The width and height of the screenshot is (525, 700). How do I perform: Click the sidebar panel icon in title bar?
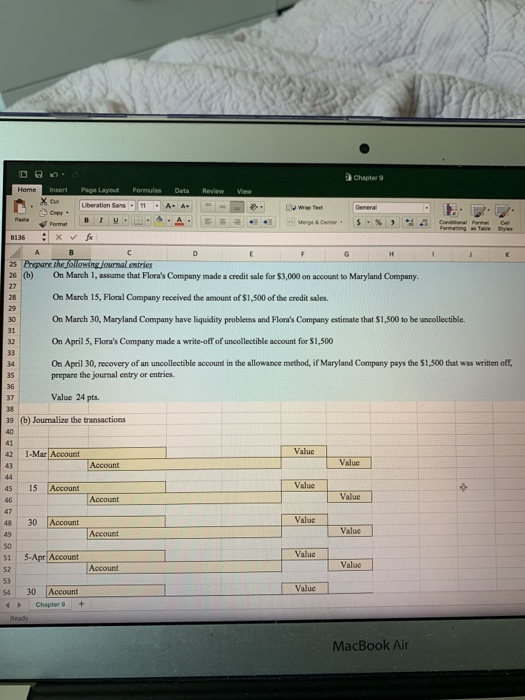23,174
